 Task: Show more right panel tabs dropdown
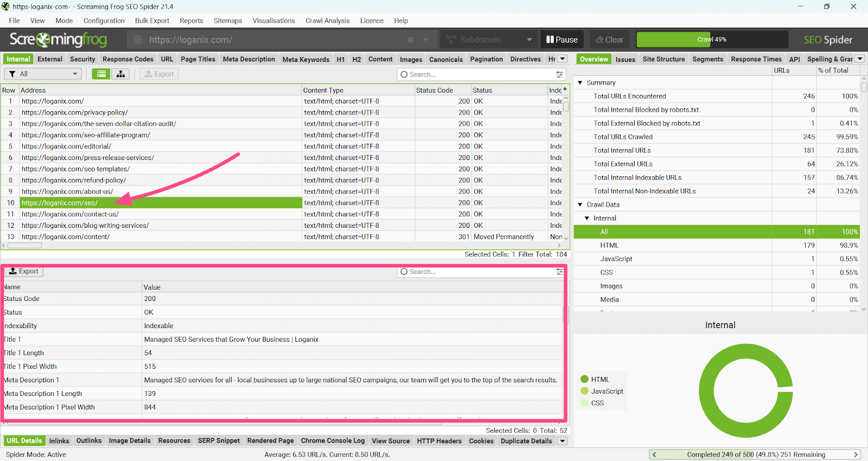[x=860, y=59]
